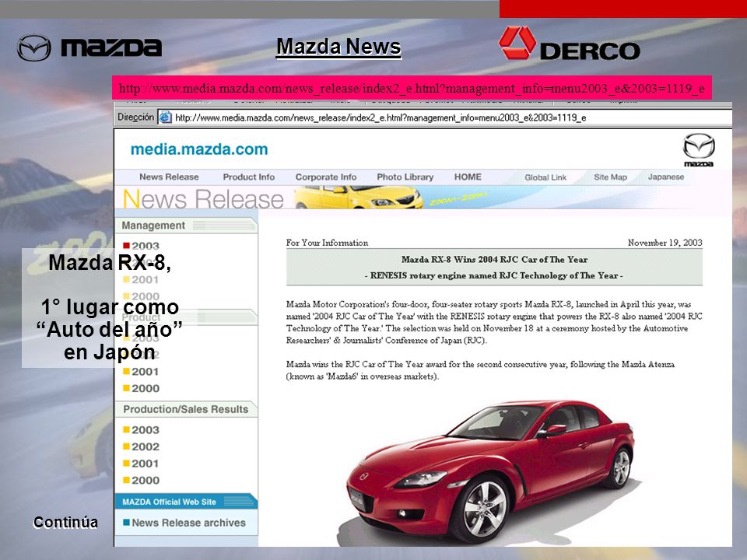Click the Internet Explorer page icon in the address bar
Screen dimensions: 747x560
(x=165, y=117)
